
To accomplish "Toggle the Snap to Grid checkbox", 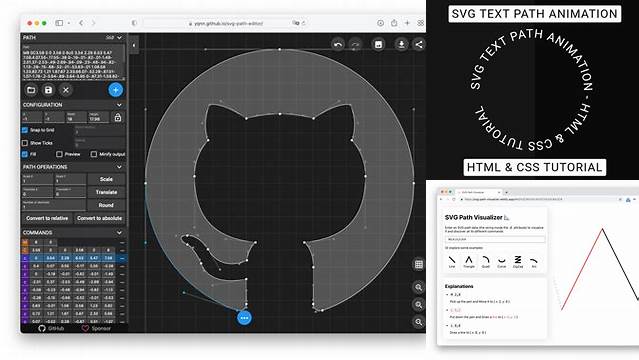I will [25, 130].
